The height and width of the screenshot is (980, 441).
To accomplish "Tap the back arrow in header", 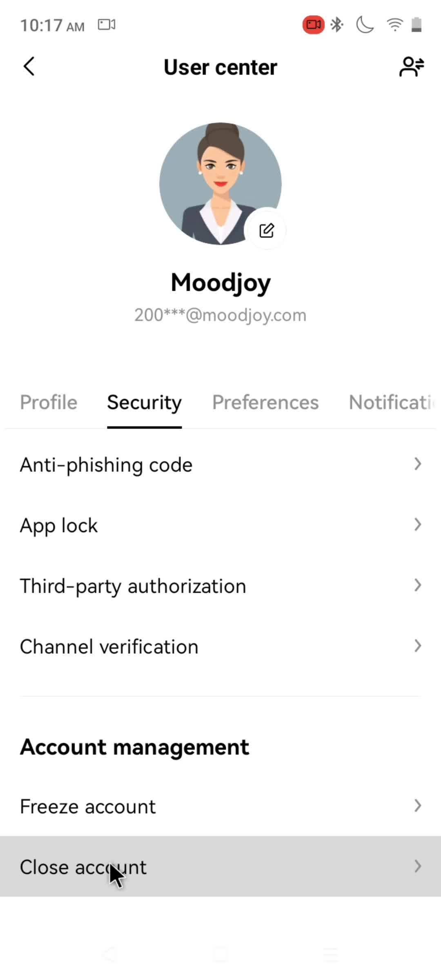I will [x=29, y=67].
